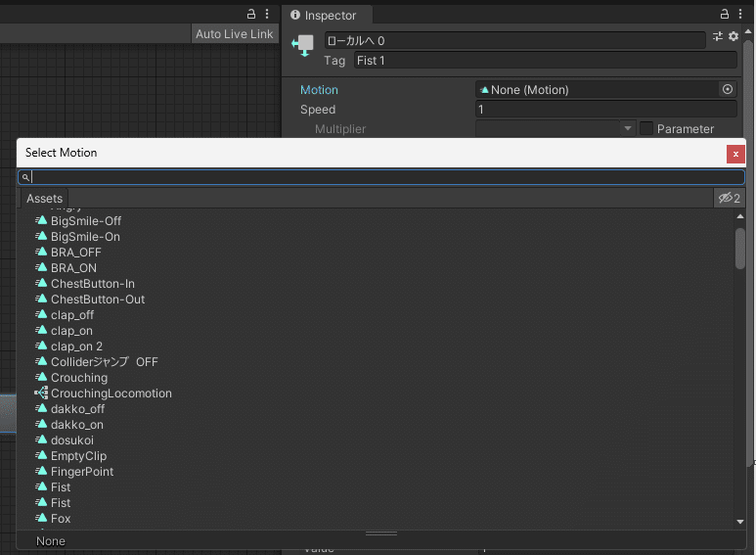Screen dimensions: 756x555
Task: Open the Inspector panel three-dot menu
Action: 740,14
